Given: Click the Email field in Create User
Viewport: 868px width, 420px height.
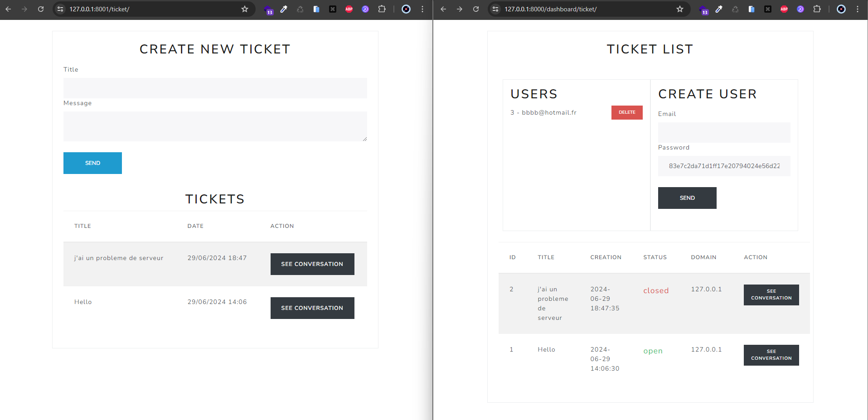Looking at the screenshot, I should [x=724, y=132].
